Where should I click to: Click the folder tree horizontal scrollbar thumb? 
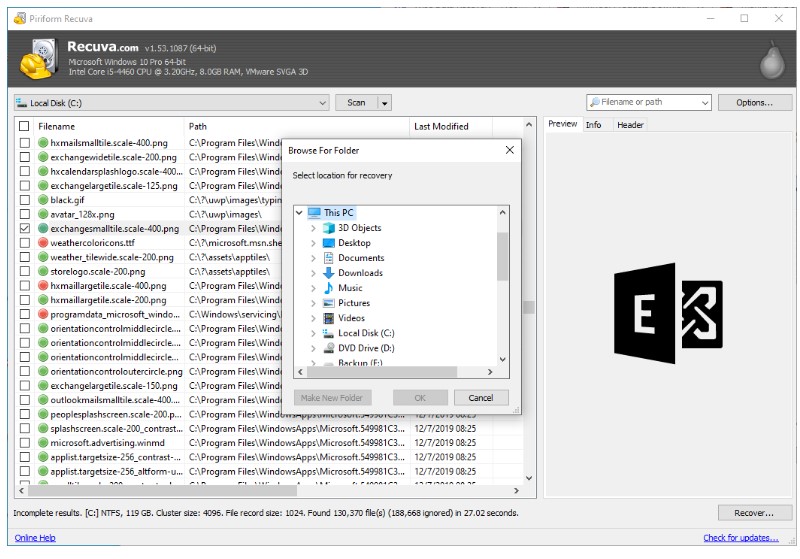click(x=382, y=372)
